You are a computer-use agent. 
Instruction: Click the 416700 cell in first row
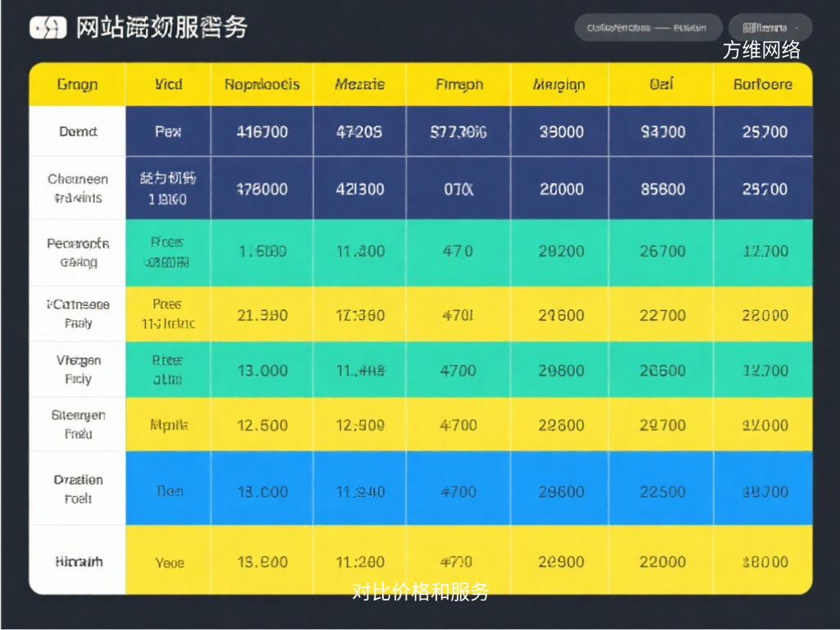(x=262, y=131)
